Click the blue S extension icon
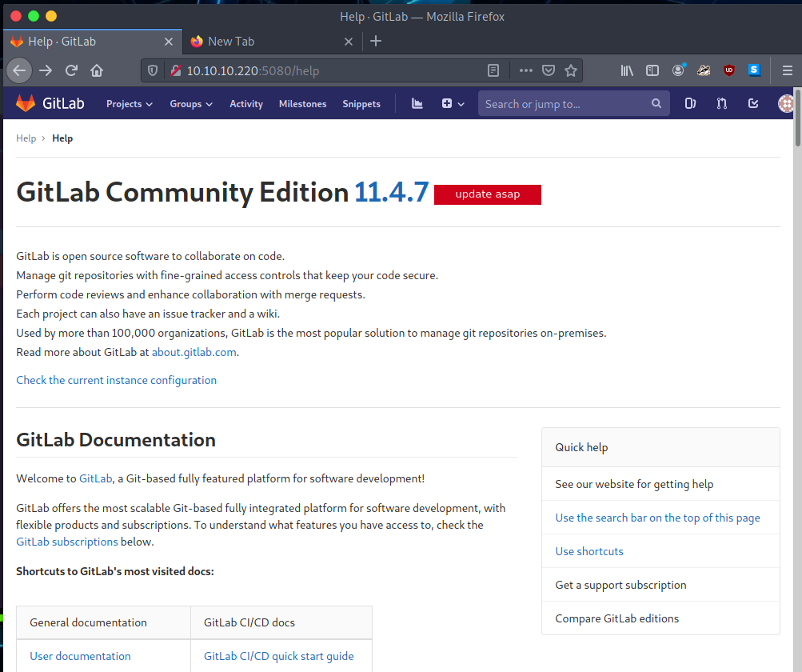 tap(755, 70)
